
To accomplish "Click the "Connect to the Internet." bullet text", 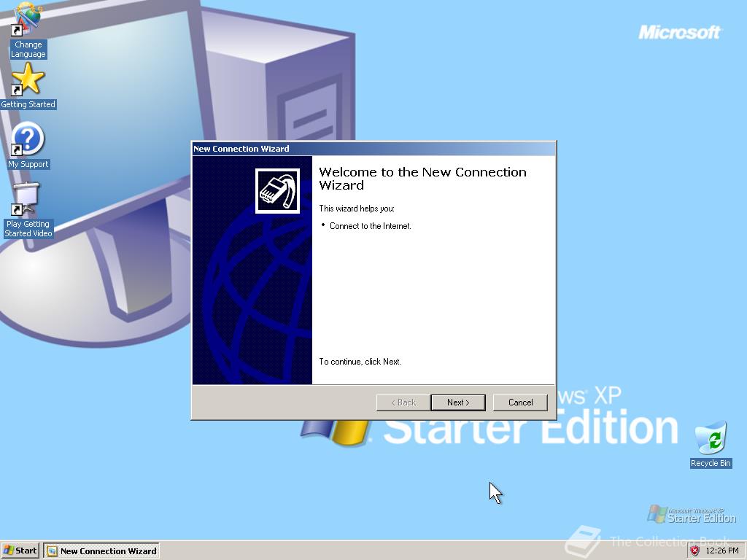I will pyautogui.click(x=370, y=226).
